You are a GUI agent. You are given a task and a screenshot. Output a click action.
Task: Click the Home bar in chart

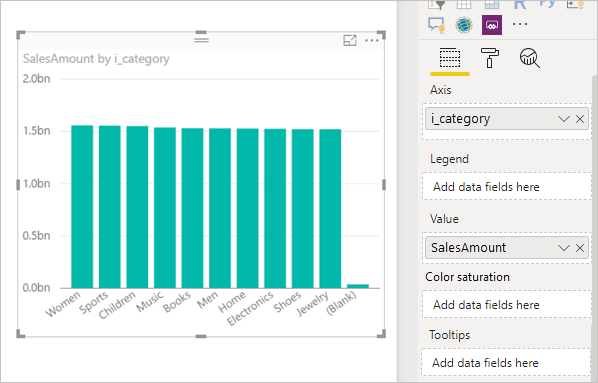(248, 208)
